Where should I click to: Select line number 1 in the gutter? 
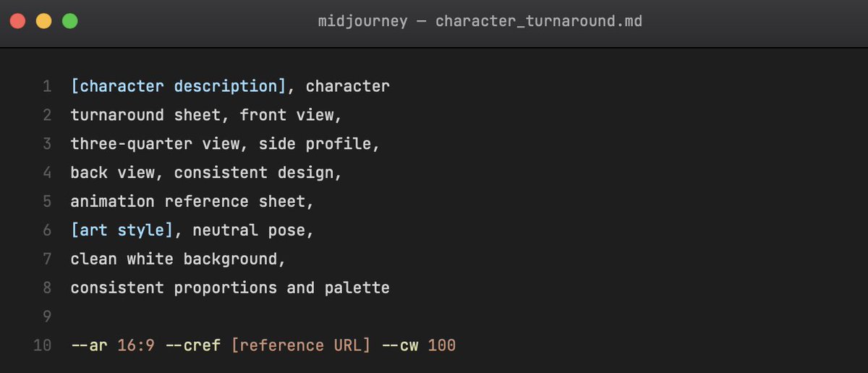coord(47,86)
